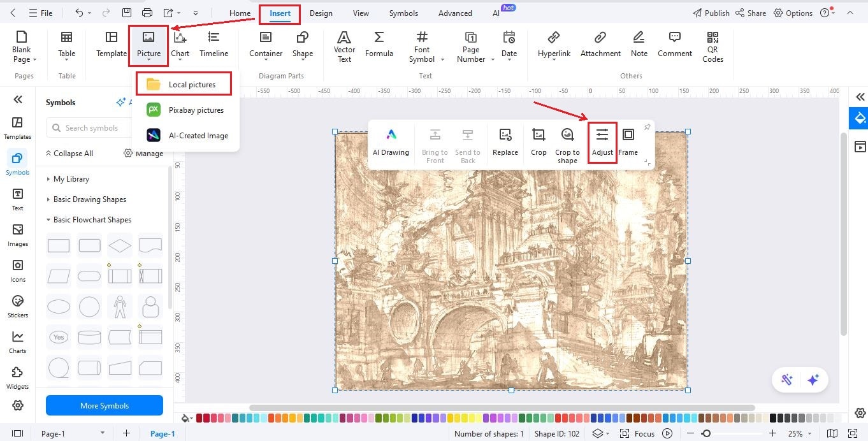Open the Widgets sidebar panel
The image size is (868, 441).
tap(18, 377)
